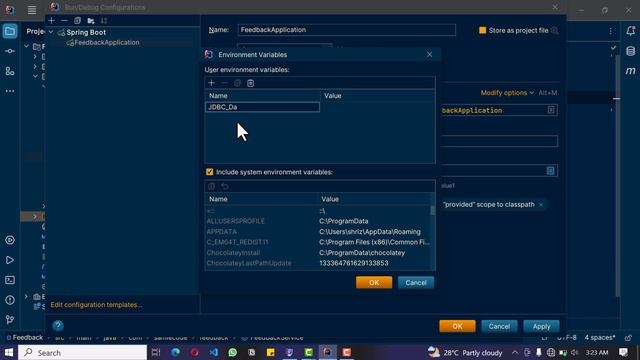Viewport: 640px width, 360px height.
Task: Toggle Store as project file checkbox
Action: (x=482, y=30)
